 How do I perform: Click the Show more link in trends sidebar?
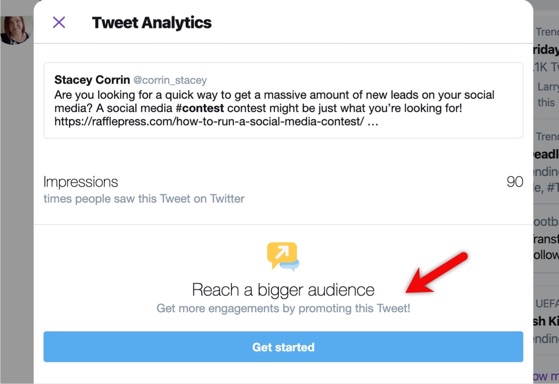[x=546, y=376]
